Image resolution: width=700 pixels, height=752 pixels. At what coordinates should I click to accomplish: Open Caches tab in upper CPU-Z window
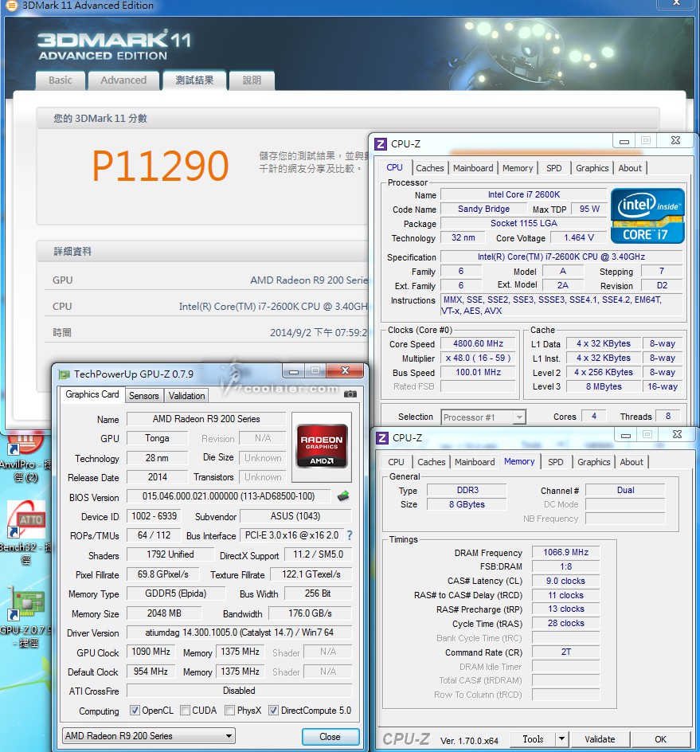(x=429, y=168)
